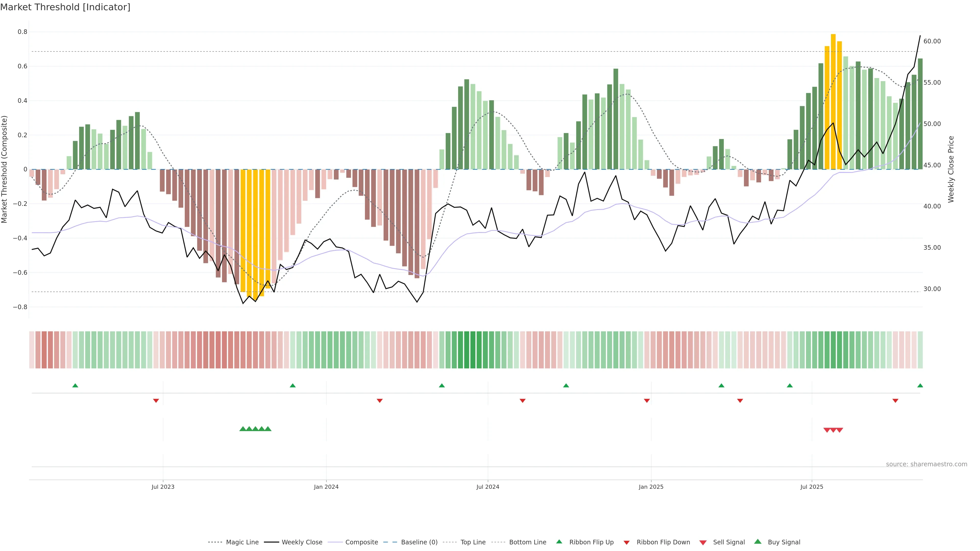Hide the Composite line via legend
Image resolution: width=980 pixels, height=551 pixels.
pos(361,542)
